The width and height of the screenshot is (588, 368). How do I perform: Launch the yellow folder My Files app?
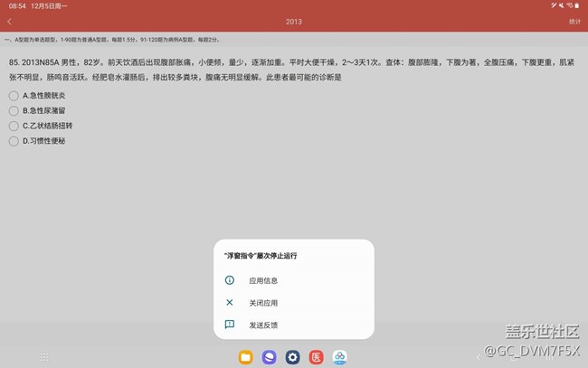(x=245, y=357)
